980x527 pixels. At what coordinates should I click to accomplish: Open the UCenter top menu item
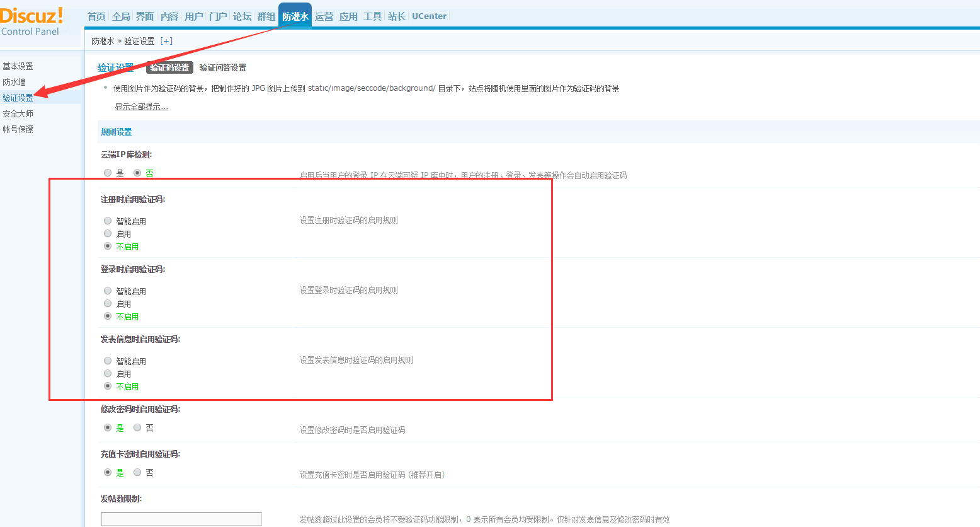(x=429, y=16)
